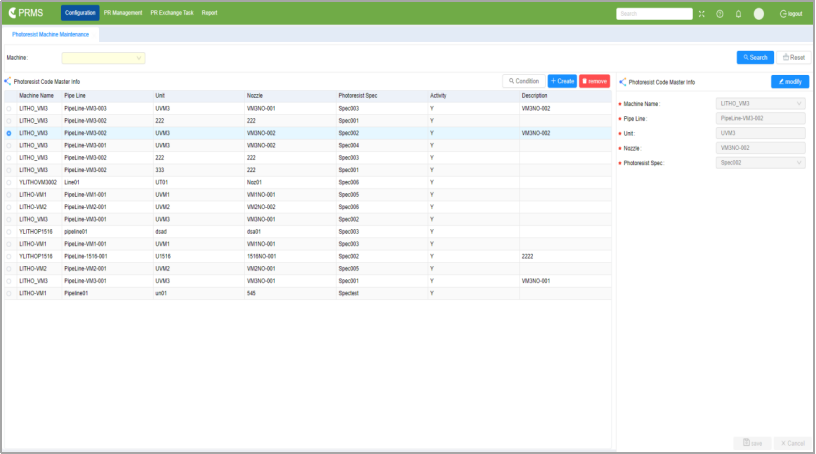Click the Create button
816x454 pixels.
pyautogui.click(x=562, y=81)
